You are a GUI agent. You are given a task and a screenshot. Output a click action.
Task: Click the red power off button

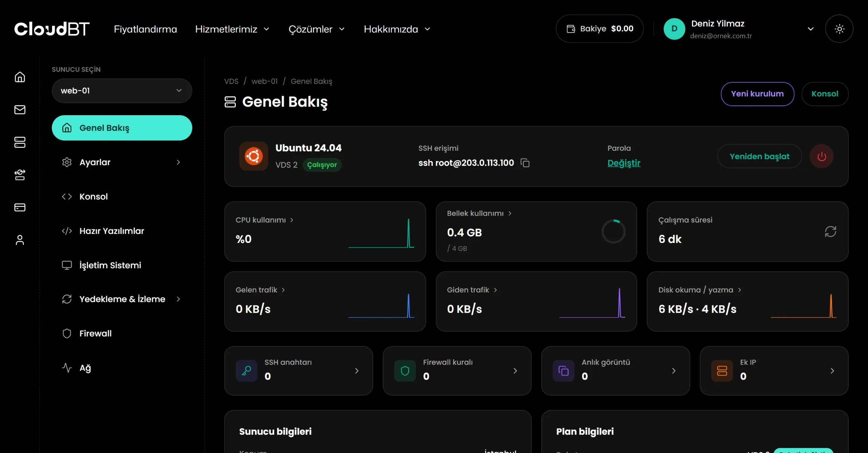(822, 156)
